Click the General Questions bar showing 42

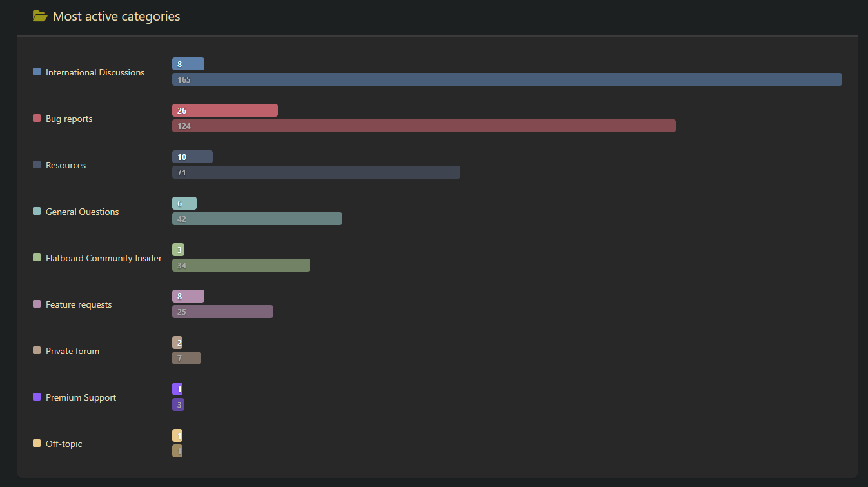[257, 219]
